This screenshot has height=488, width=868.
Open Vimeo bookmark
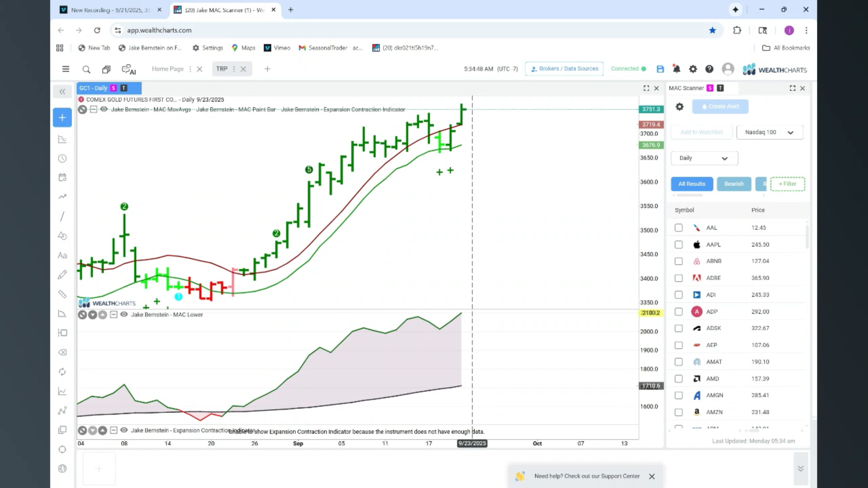277,48
